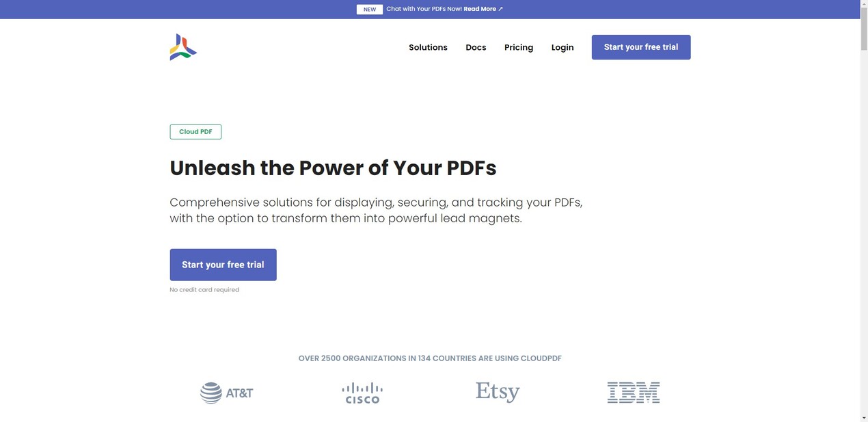Click the hero Start your free trial button
The width and height of the screenshot is (868, 422).
click(223, 265)
